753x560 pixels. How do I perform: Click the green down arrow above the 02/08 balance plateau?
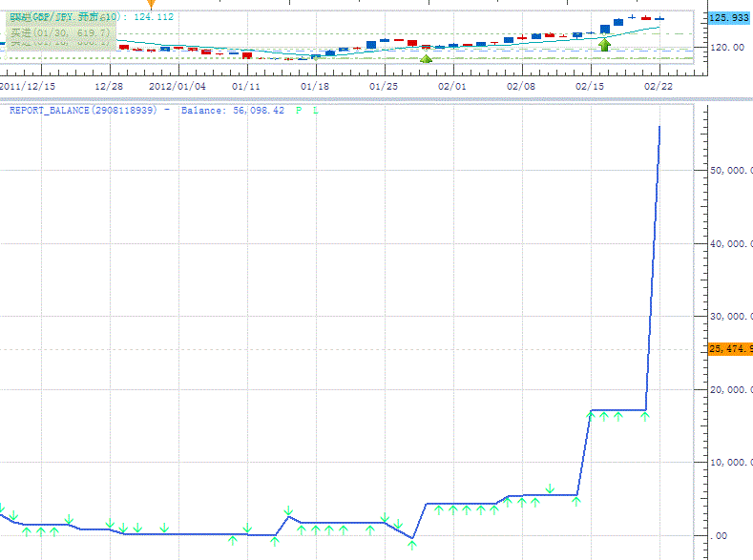tap(550, 489)
